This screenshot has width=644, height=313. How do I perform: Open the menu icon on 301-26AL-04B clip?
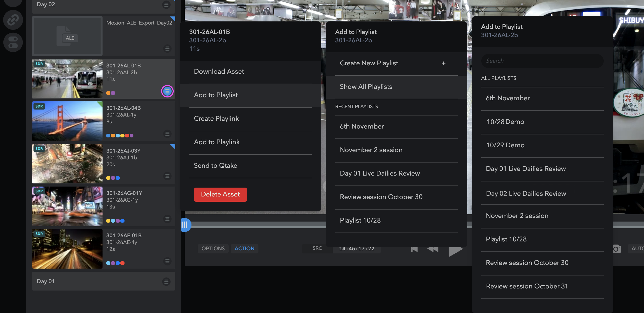(x=167, y=134)
